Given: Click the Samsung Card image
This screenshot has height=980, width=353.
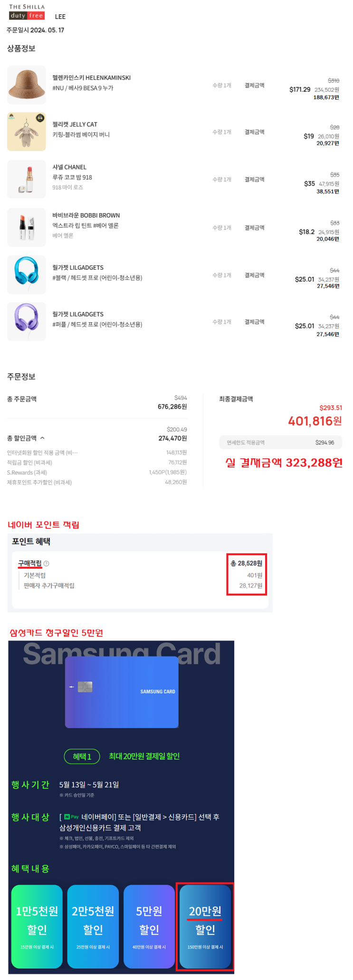Looking at the screenshot, I should [x=122, y=692].
